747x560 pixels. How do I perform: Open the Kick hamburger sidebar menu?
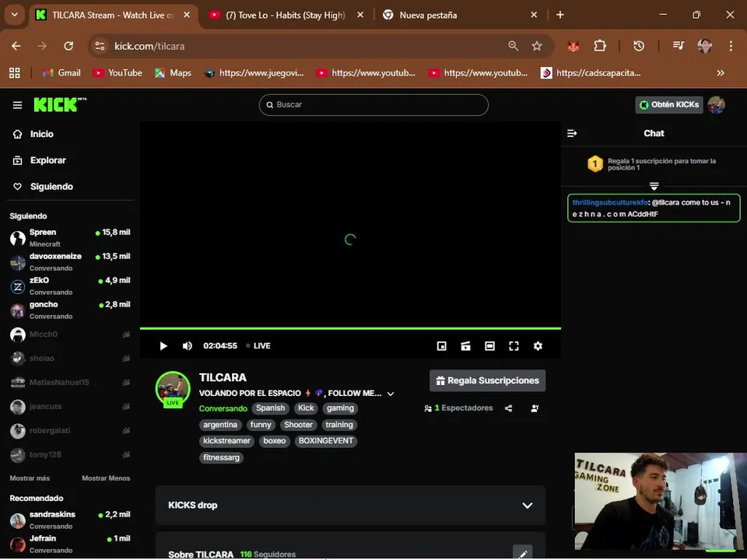17,105
